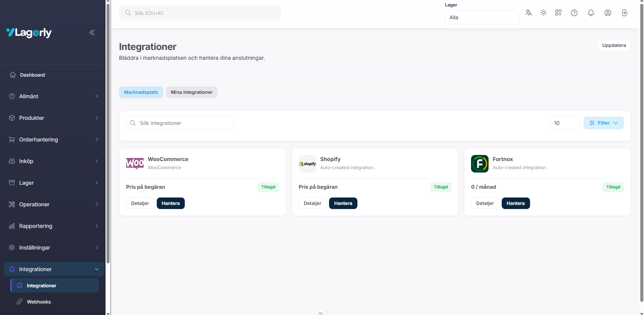Collapse the Integrationer sidebar section
Image resolution: width=644 pixels, height=315 pixels.
click(53, 269)
